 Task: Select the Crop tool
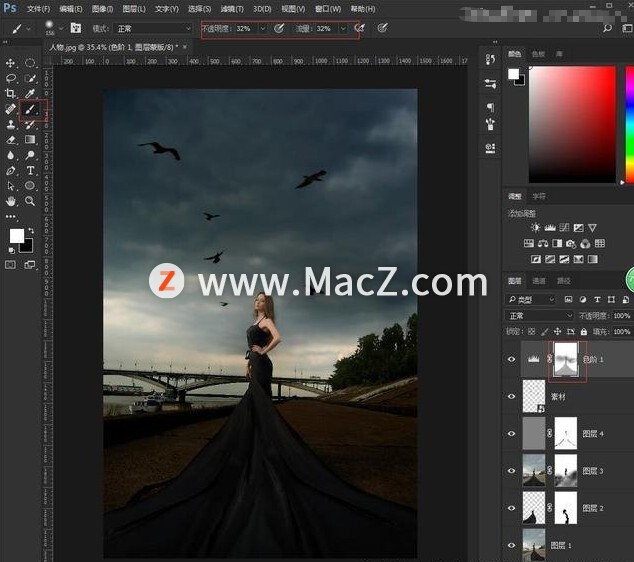(10, 93)
